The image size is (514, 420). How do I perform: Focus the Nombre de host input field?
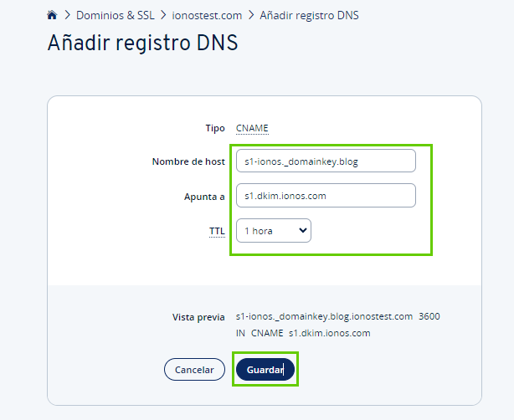pyautogui.click(x=326, y=161)
